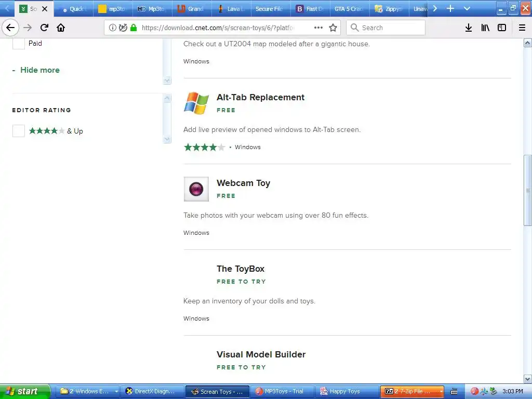Expand the Windows Explorer taskbar group arrow

click(x=116, y=392)
